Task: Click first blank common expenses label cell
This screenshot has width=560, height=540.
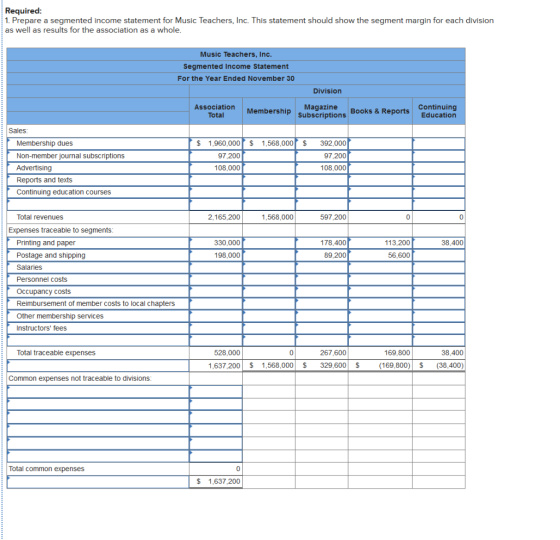Action: click(98, 392)
